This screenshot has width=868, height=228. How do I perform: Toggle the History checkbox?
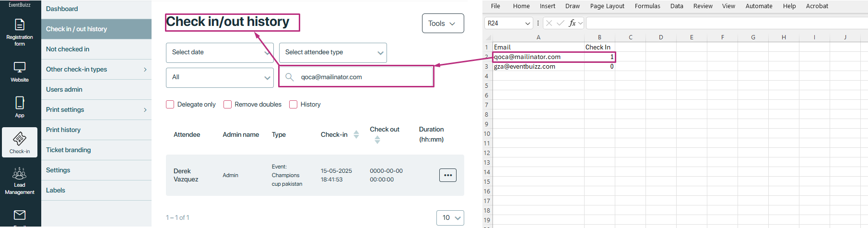(x=293, y=105)
